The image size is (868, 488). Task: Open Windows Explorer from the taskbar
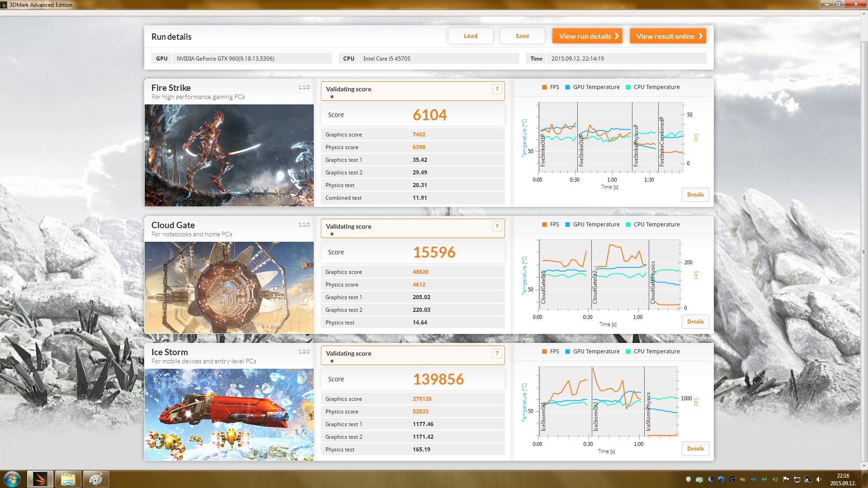68,479
